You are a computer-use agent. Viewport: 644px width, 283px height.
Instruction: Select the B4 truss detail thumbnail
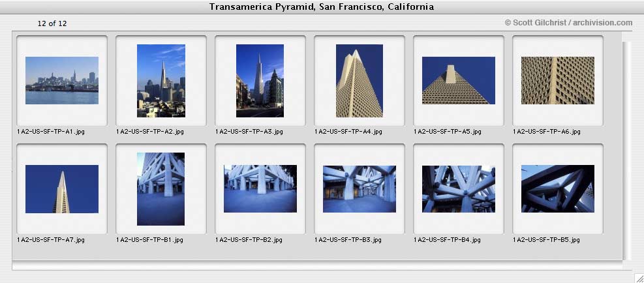(459, 189)
